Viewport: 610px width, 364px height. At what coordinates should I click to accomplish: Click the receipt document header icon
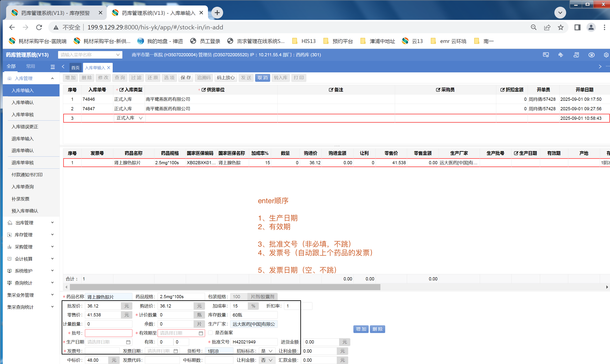tap(576, 55)
